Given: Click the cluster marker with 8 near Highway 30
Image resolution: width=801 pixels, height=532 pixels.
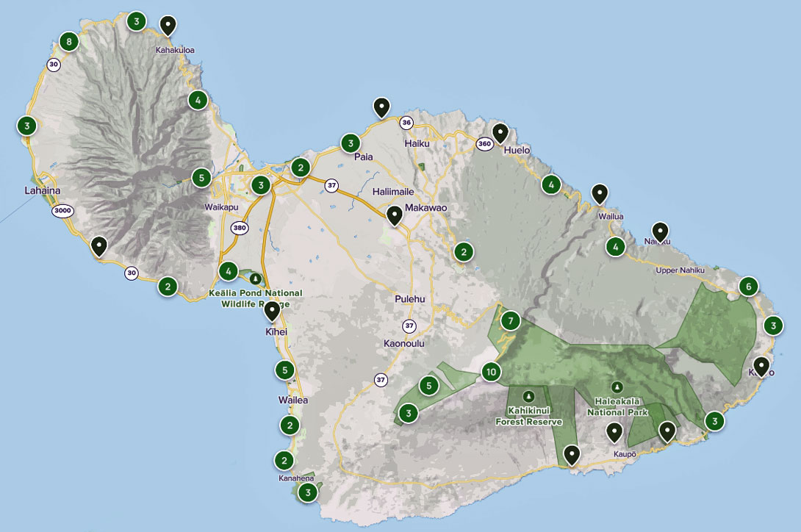Looking at the screenshot, I should point(68,42).
